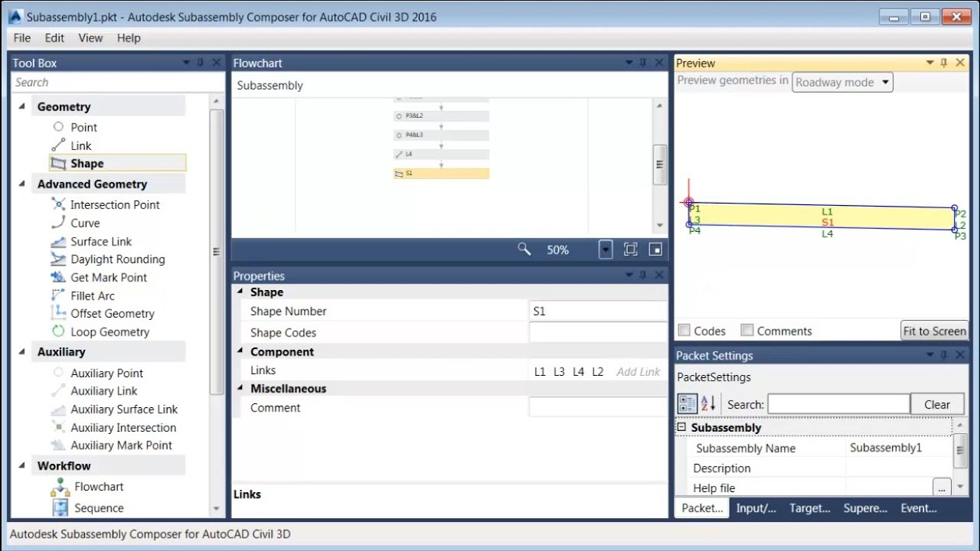
Task: Click the Fit to Screen button
Action: [x=934, y=331]
